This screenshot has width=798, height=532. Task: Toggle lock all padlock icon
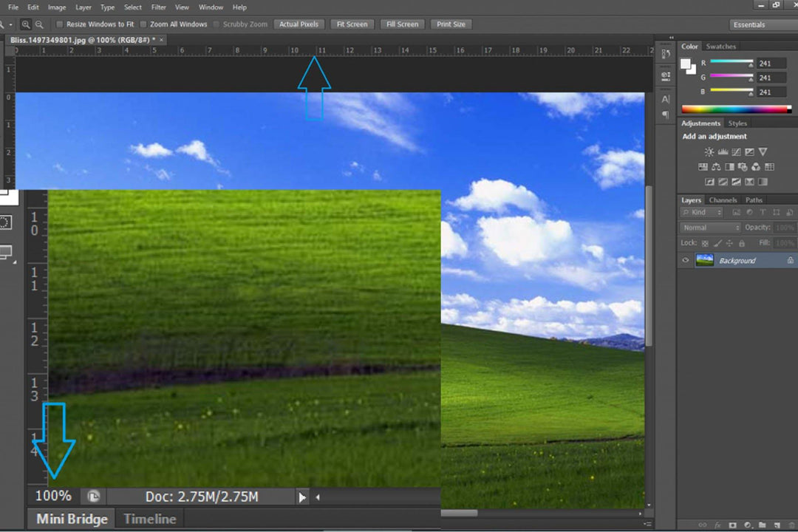click(742, 243)
